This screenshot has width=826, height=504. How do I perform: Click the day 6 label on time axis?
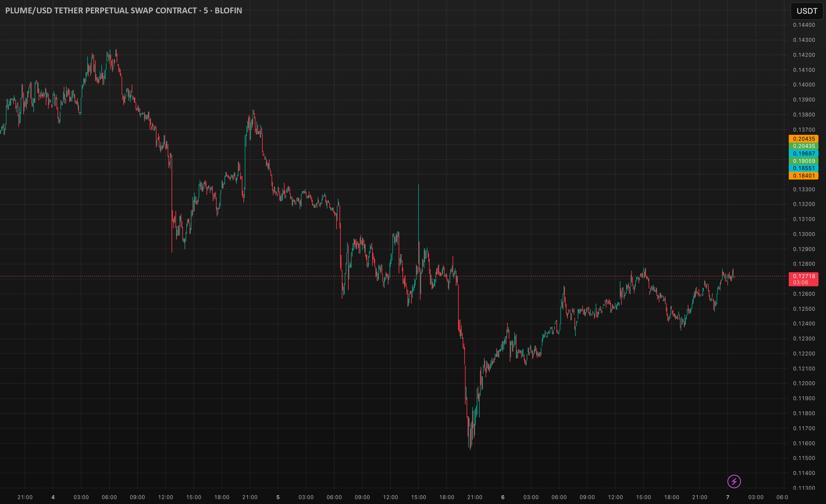(503, 497)
